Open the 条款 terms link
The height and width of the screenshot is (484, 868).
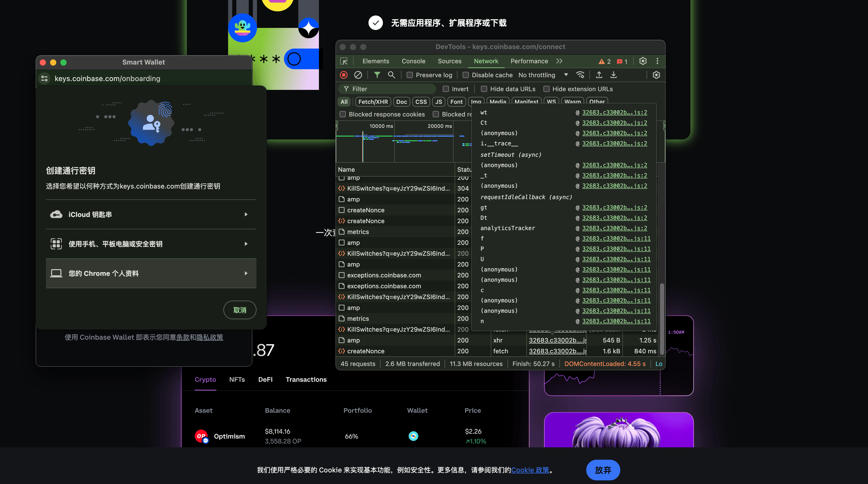(183, 337)
